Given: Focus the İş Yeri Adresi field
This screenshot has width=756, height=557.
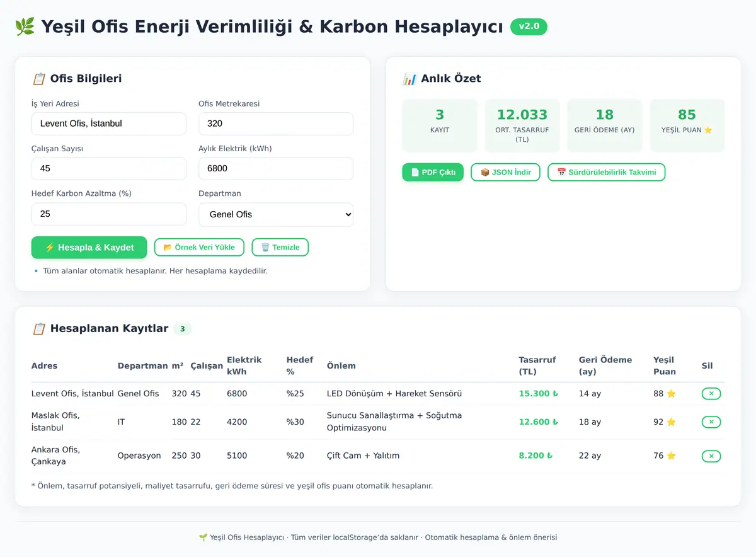Looking at the screenshot, I should 109,123.
